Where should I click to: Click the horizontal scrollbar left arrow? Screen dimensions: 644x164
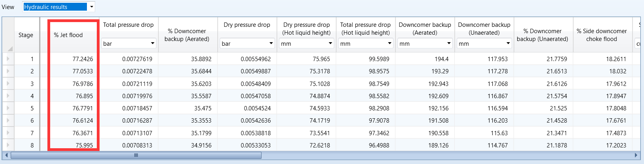(6, 155)
